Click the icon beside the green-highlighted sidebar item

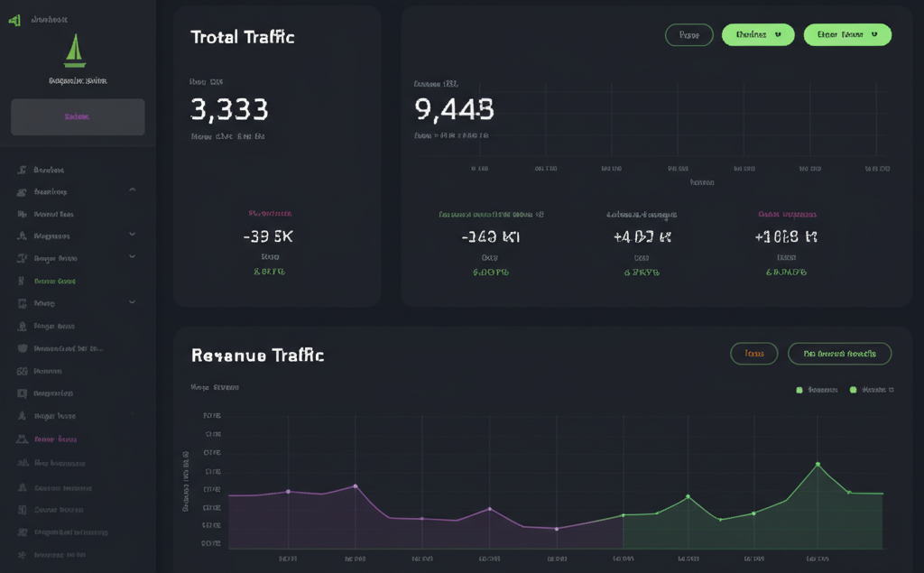[22, 281]
